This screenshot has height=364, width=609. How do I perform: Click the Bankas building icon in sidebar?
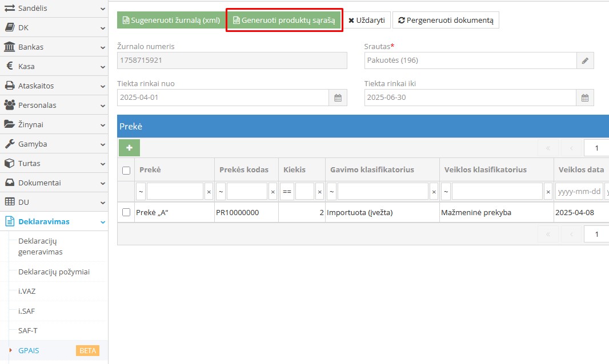point(10,47)
